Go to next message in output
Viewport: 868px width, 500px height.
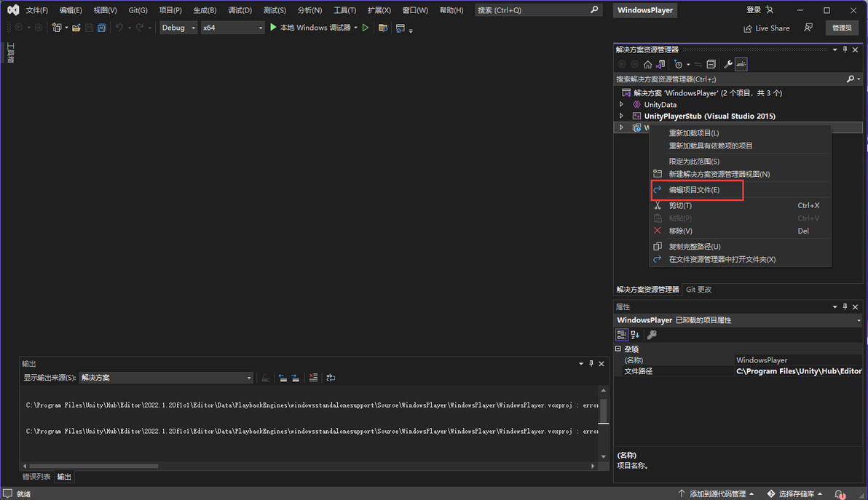coord(296,378)
